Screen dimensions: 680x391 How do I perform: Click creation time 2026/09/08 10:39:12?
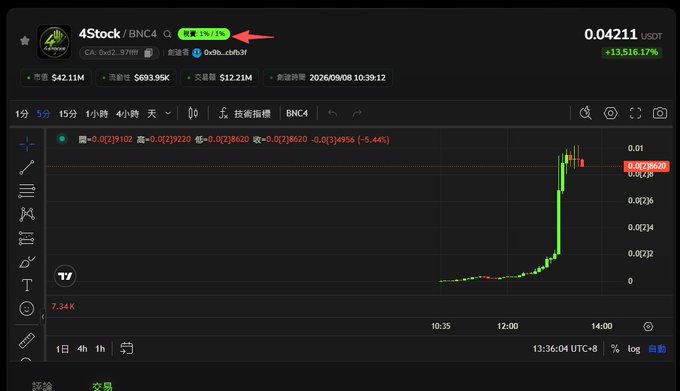pos(347,78)
